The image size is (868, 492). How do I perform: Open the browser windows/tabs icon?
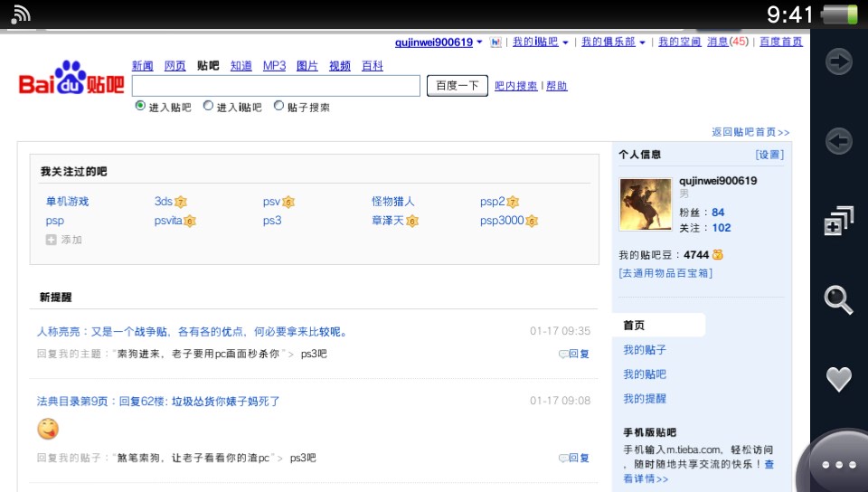(x=839, y=221)
